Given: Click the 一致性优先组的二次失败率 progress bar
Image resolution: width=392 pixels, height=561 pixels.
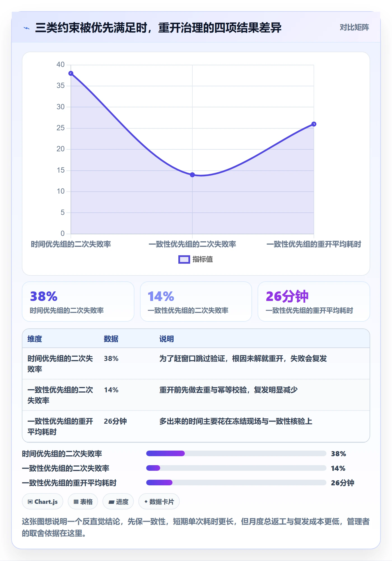Looking at the screenshot, I should pos(236,468).
